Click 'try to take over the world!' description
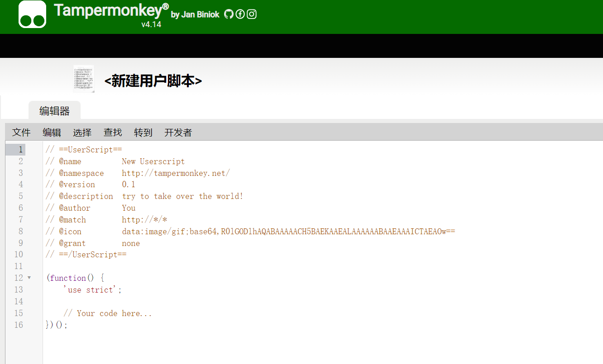Image resolution: width=603 pixels, height=364 pixels. click(x=182, y=196)
